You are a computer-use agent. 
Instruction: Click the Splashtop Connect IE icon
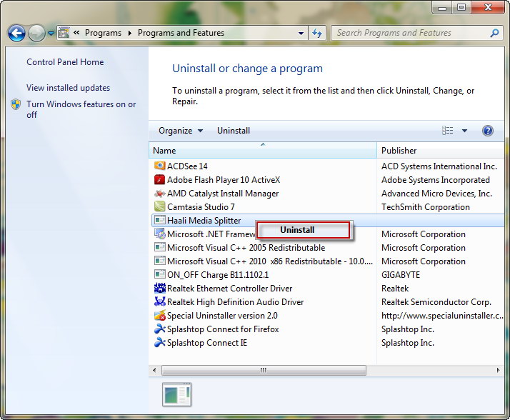160,343
